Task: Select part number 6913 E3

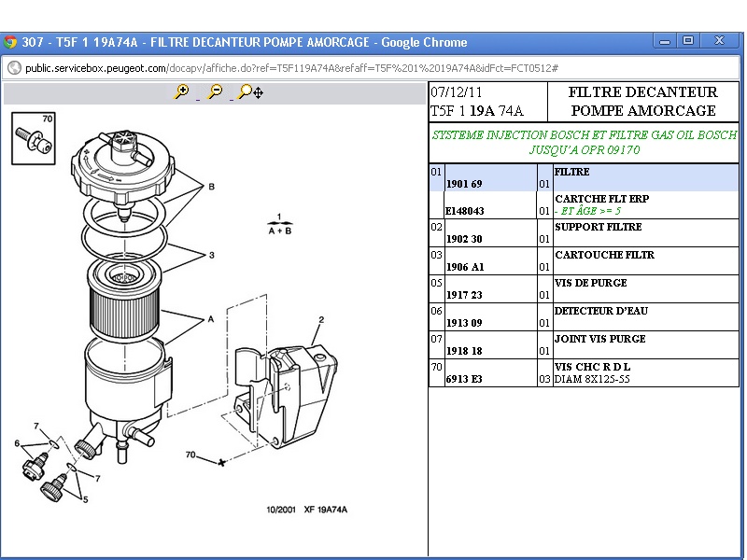Action: (x=464, y=379)
